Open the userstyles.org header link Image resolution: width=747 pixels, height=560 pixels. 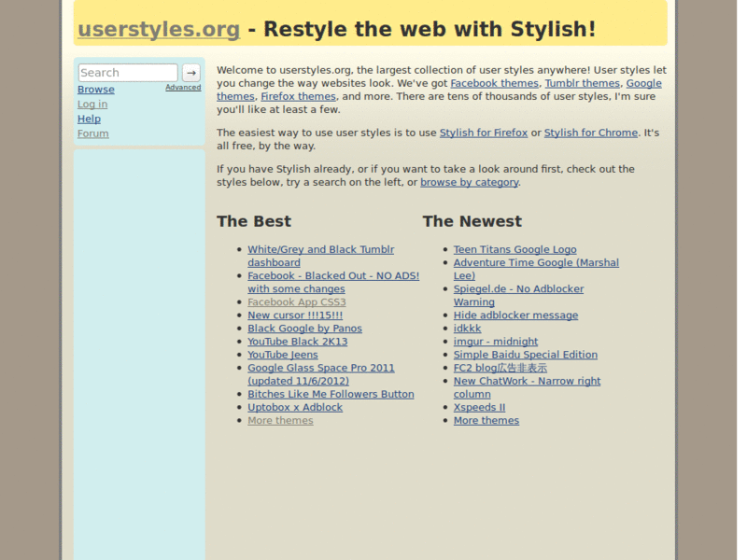(159, 29)
